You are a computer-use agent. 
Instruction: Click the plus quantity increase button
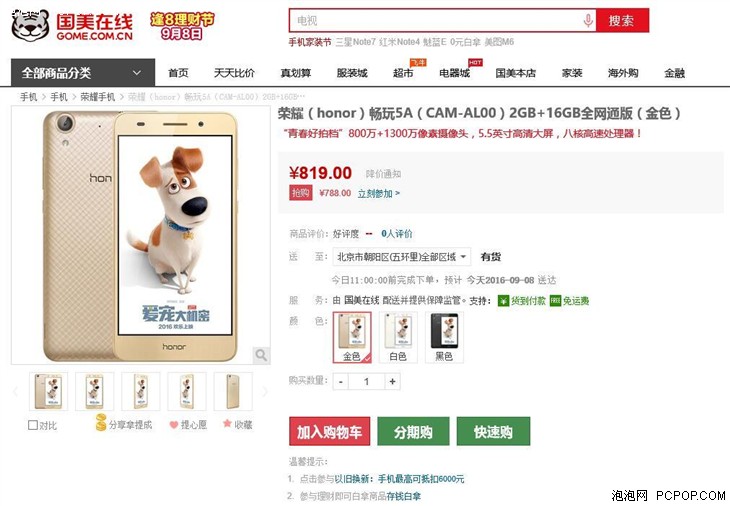click(392, 382)
